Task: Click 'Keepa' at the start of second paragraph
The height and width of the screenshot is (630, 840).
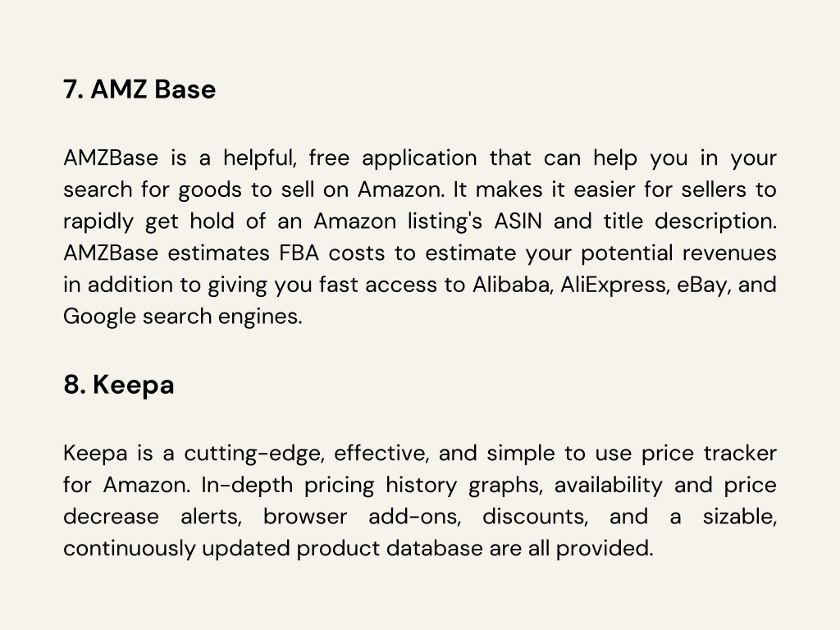Action: [x=95, y=454]
